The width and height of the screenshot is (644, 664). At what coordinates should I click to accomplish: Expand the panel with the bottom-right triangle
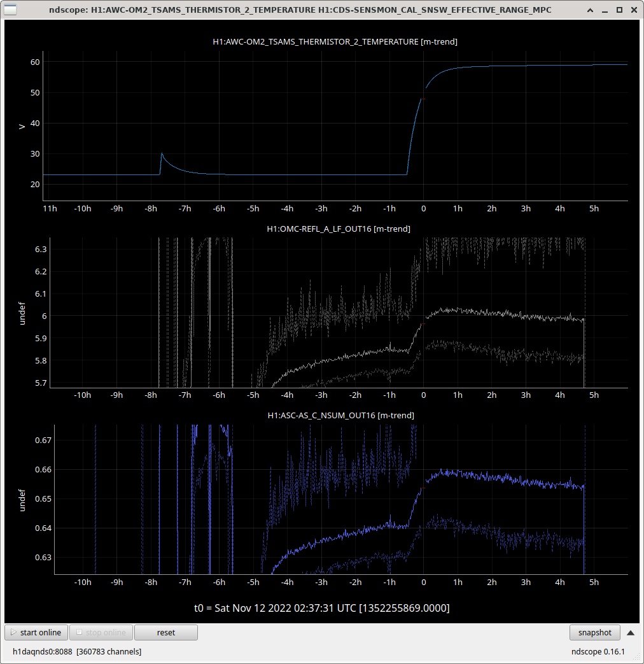[x=630, y=632]
